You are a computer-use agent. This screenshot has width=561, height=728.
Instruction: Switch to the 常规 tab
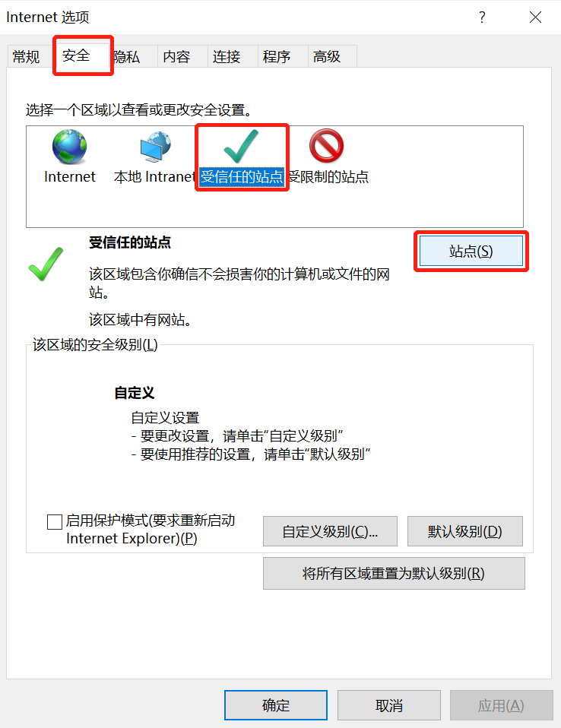(27, 57)
